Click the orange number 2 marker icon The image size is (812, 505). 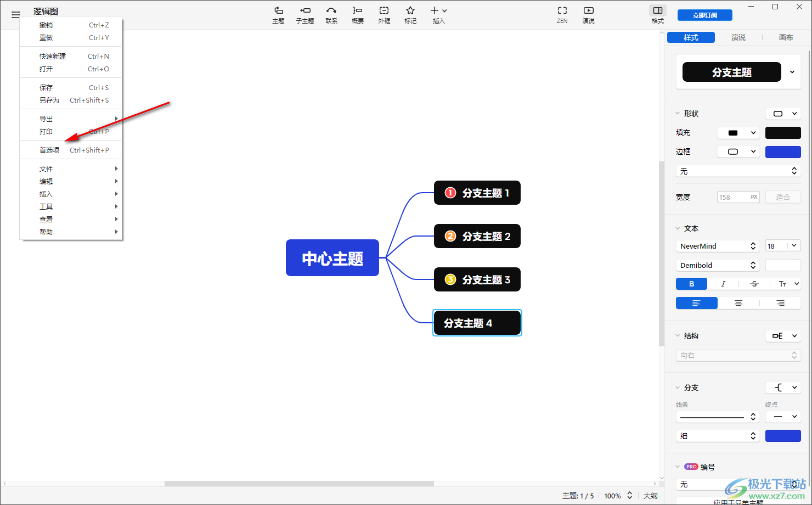coord(450,236)
